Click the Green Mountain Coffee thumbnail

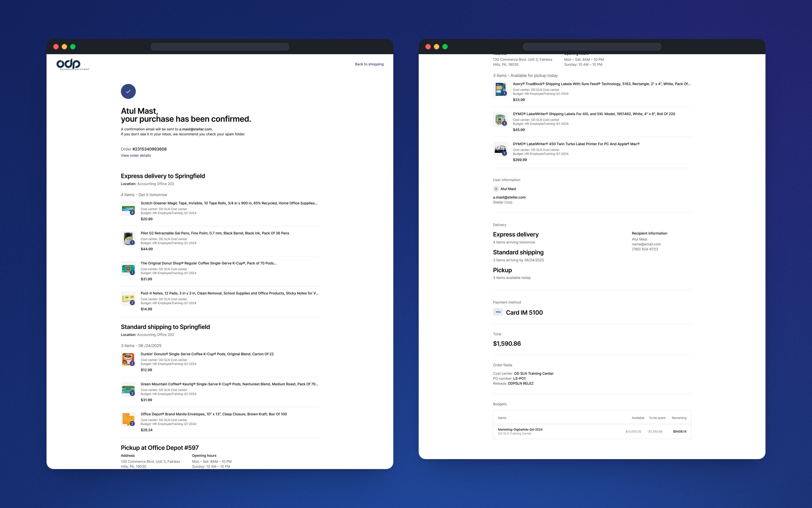(128, 389)
